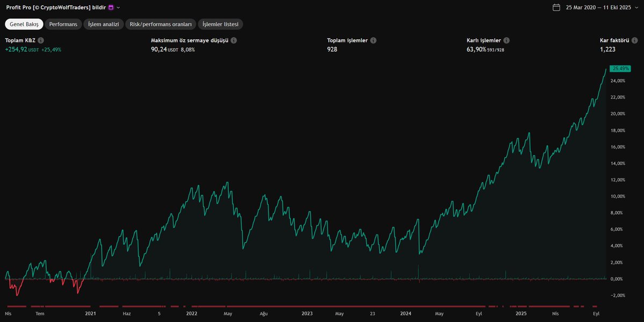Click the Tem time axis label
Viewport: 644px width, 322px height.
[x=40, y=314]
